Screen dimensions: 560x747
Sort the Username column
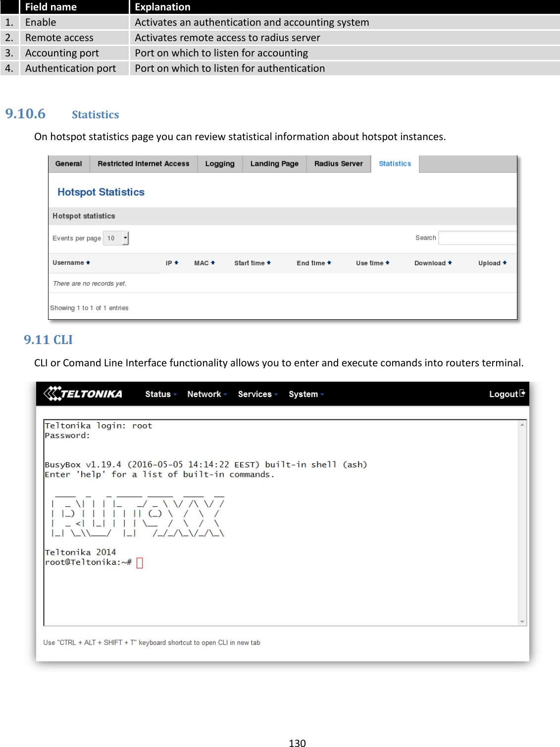coord(70,263)
